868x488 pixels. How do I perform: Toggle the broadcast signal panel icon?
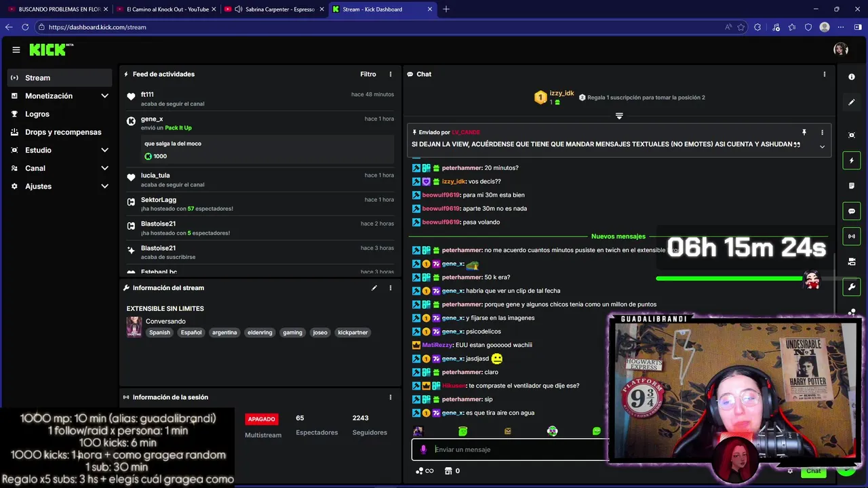click(852, 237)
